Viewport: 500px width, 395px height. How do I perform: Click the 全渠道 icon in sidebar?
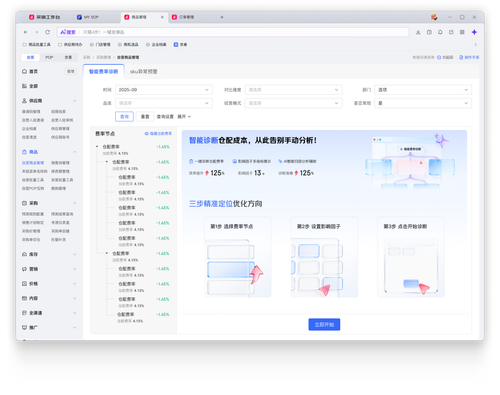click(x=24, y=313)
